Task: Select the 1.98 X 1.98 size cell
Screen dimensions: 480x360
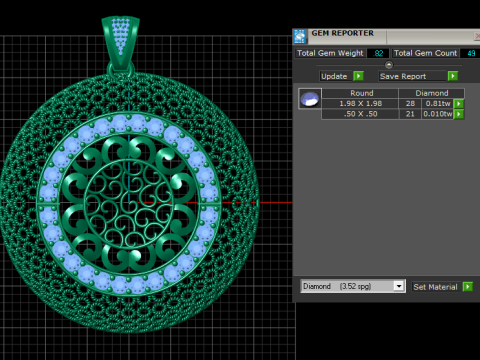Action: [360, 104]
